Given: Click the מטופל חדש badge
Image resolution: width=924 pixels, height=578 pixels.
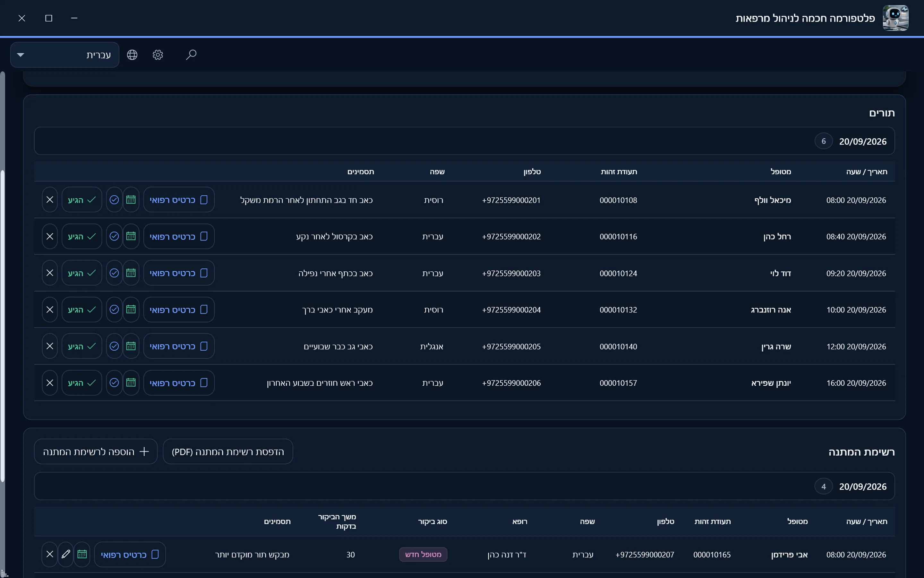Looking at the screenshot, I should (x=423, y=554).
